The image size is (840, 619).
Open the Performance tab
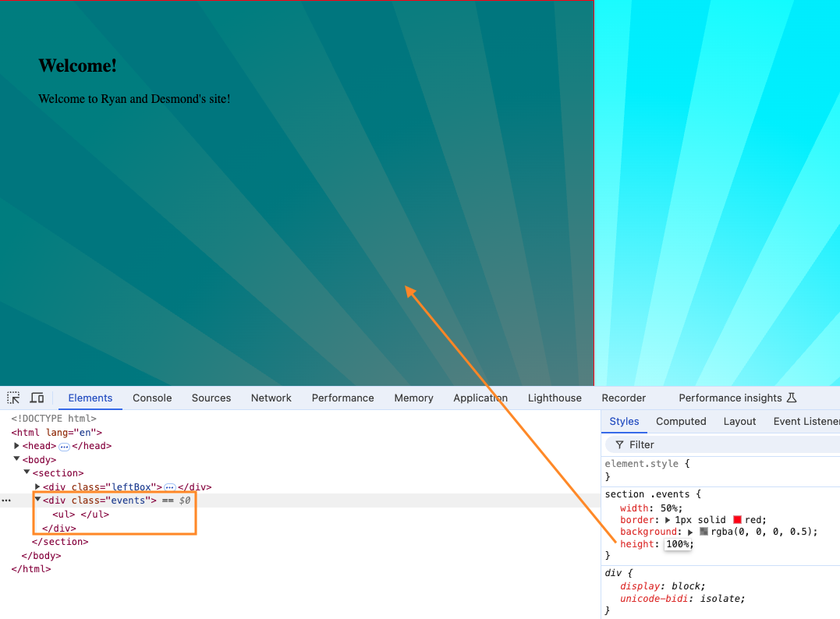click(343, 398)
